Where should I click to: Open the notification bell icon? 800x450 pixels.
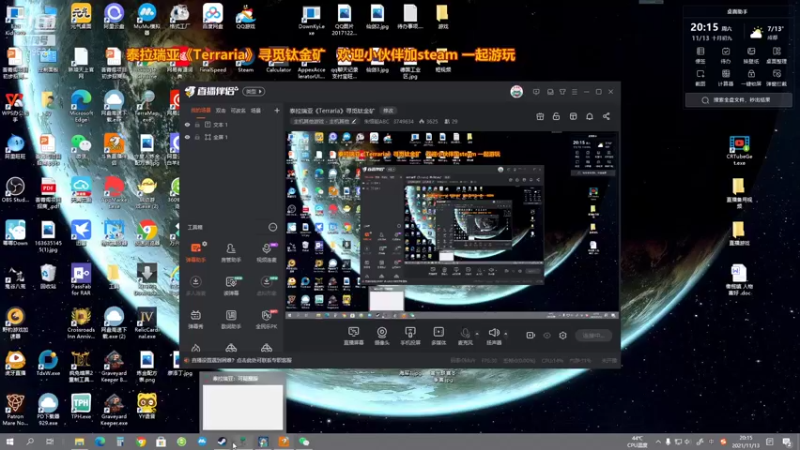589,116
